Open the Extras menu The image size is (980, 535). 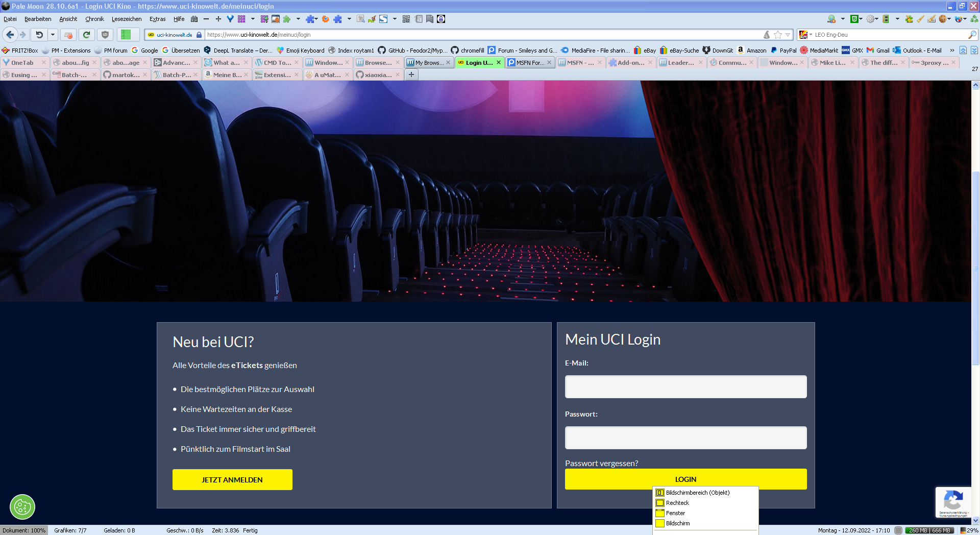(x=157, y=19)
